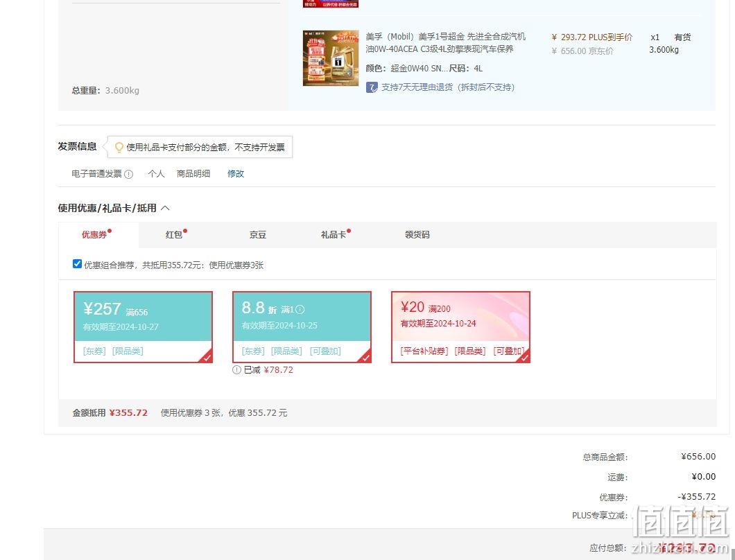The height and width of the screenshot is (560, 735).
Task: Click the 发票信息 section heading
Action: (78, 146)
